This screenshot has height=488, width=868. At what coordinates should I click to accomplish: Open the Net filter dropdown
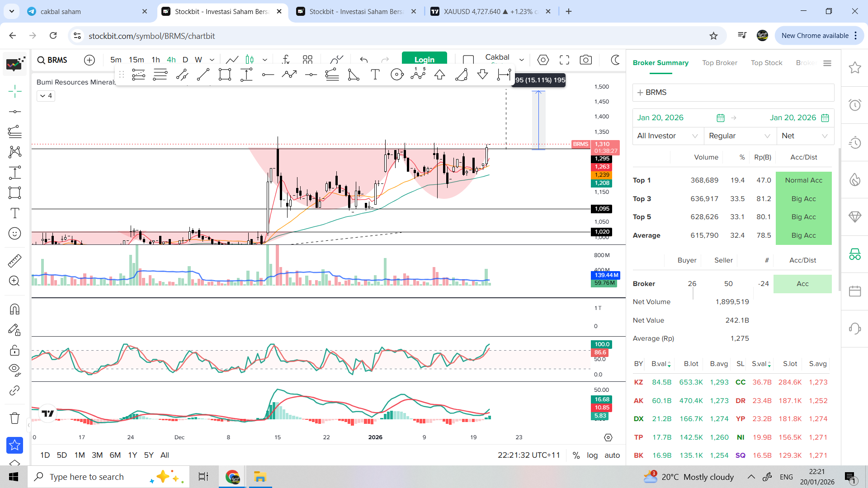pyautogui.click(x=805, y=136)
